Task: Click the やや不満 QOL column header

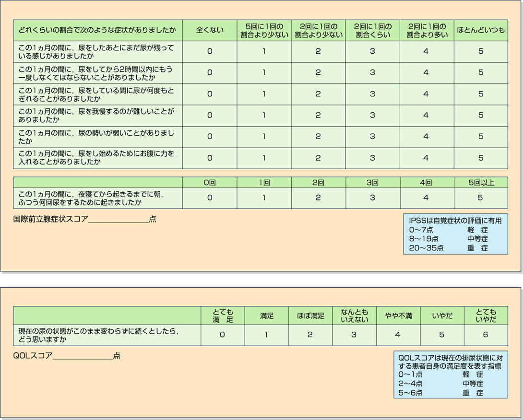Action: click(398, 316)
